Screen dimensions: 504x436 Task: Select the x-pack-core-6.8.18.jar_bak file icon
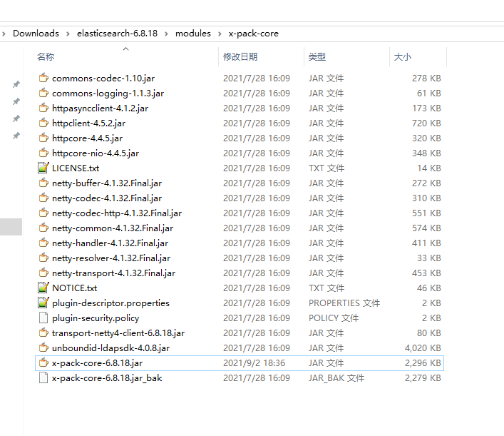[x=43, y=377]
